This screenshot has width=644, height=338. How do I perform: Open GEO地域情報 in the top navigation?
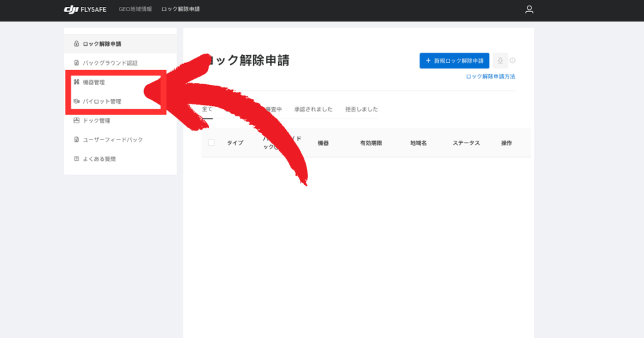[135, 9]
